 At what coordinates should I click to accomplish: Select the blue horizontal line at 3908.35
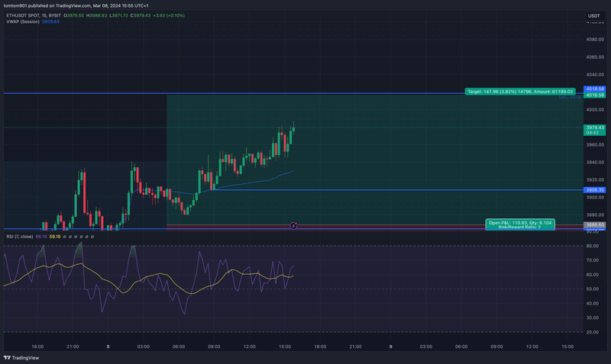click(397, 190)
